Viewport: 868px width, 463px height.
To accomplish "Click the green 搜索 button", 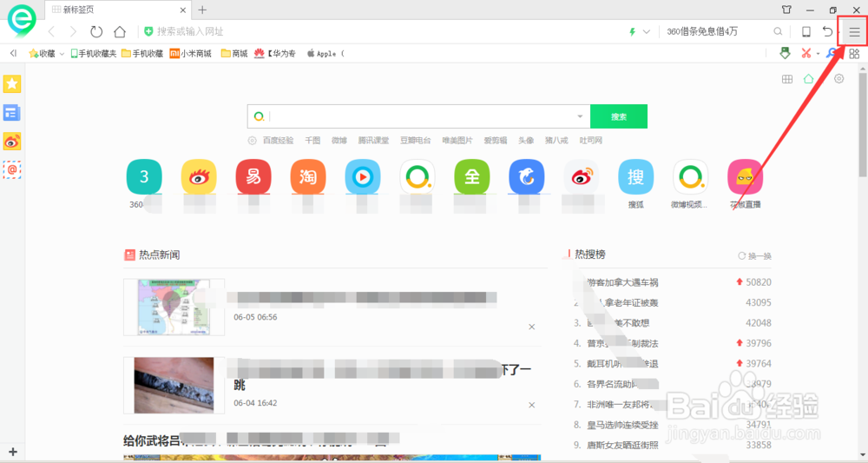I will (619, 116).
